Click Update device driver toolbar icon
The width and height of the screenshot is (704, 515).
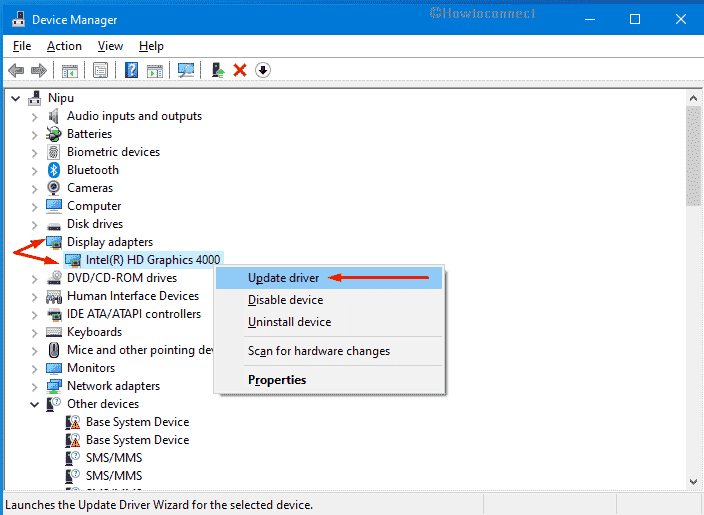pyautogui.click(x=218, y=70)
